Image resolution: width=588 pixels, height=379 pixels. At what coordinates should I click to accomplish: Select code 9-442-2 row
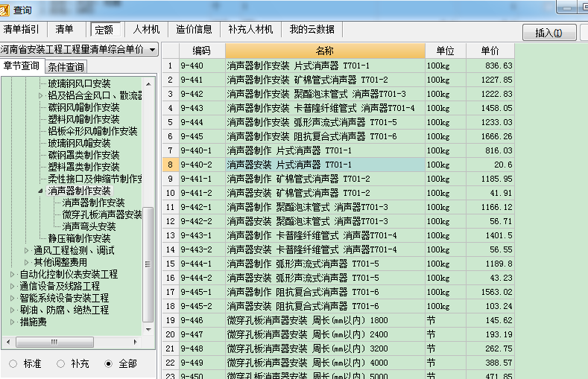[202, 221]
